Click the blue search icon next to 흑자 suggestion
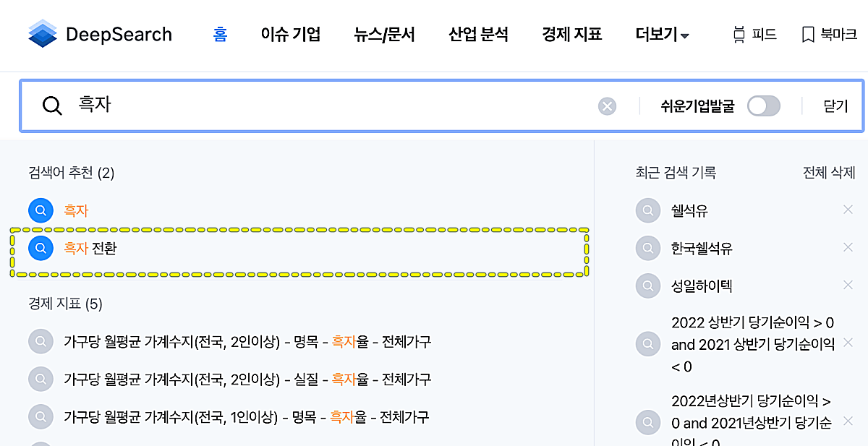This screenshot has width=868, height=446. [41, 210]
